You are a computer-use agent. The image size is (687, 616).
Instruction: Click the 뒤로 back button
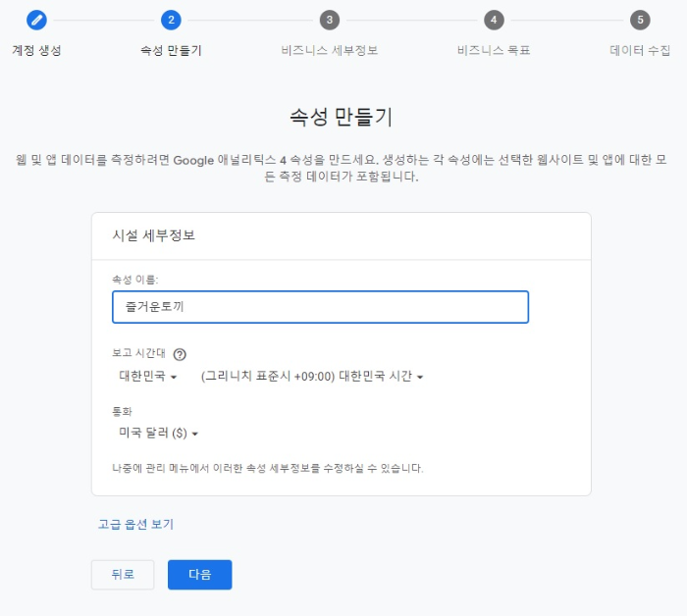coord(123,575)
